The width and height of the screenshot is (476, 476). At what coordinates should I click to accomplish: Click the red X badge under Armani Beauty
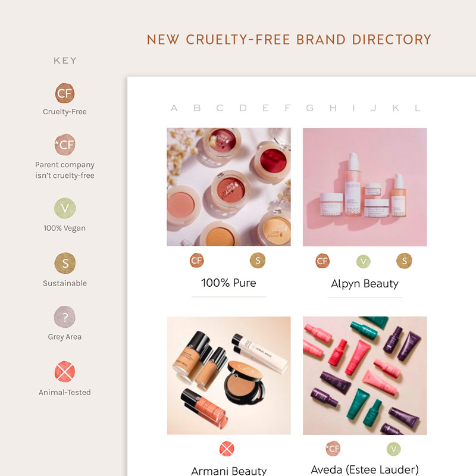coord(227,449)
